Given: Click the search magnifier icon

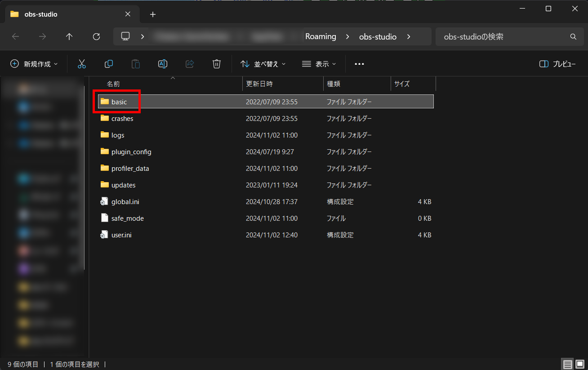Looking at the screenshot, I should point(573,37).
